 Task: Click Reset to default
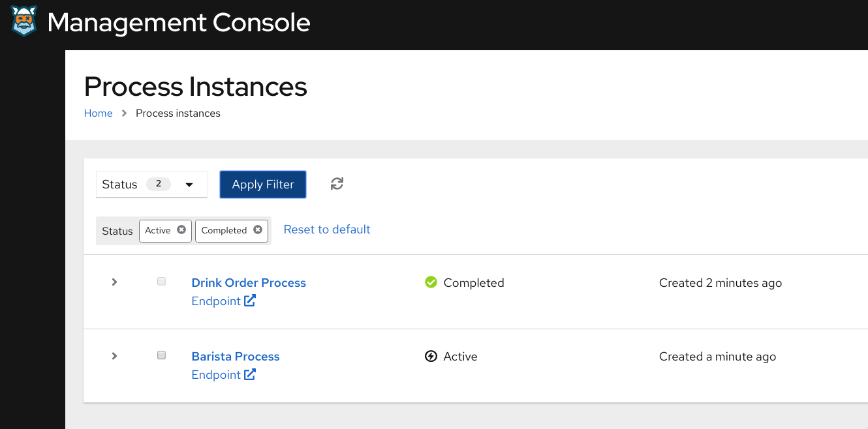tap(326, 229)
